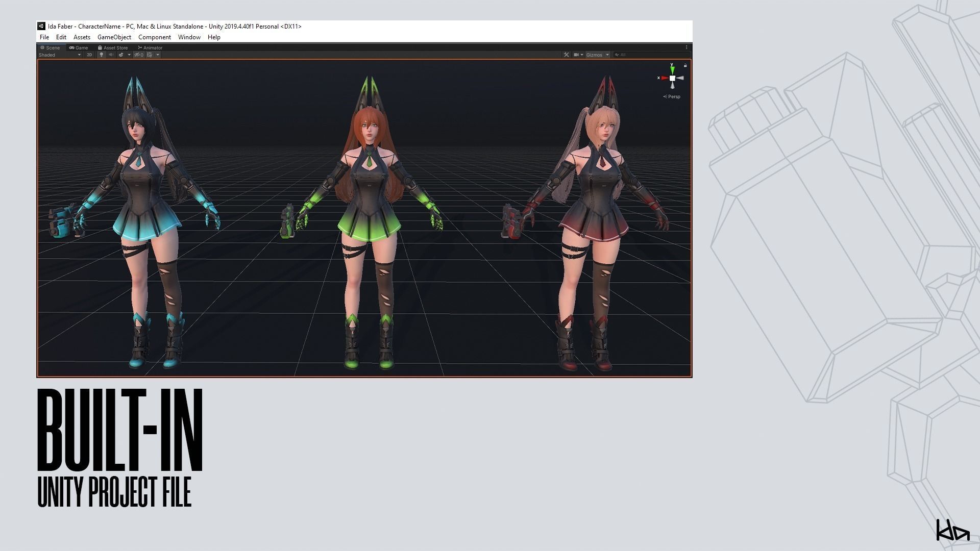Click the green Y axis gizmo cone
Screen dimensions: 980x551
coord(672,69)
